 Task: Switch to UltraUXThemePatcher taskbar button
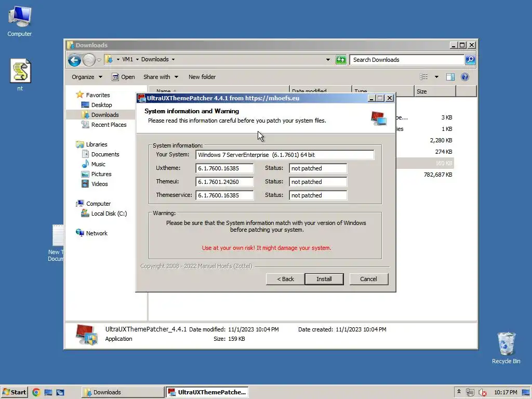coord(207,392)
